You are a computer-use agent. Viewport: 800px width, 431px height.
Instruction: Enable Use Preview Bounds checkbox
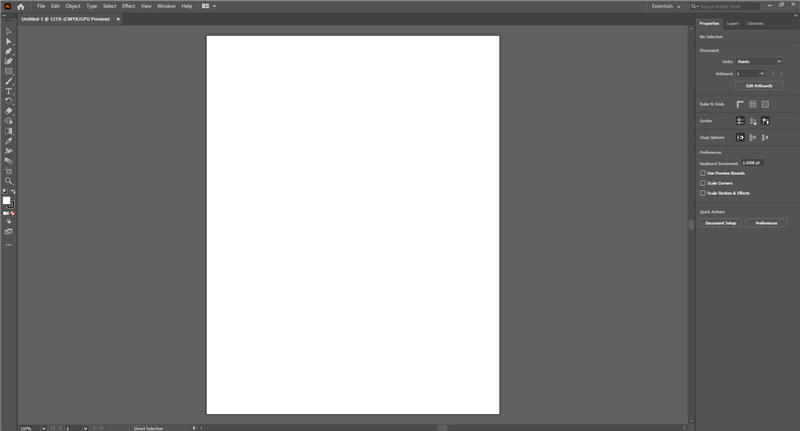pos(703,173)
